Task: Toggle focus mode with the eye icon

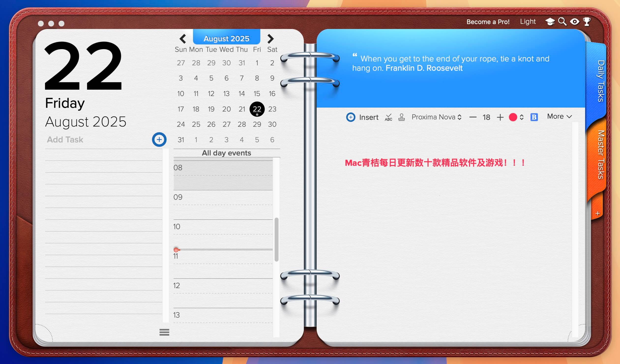Action: click(575, 22)
